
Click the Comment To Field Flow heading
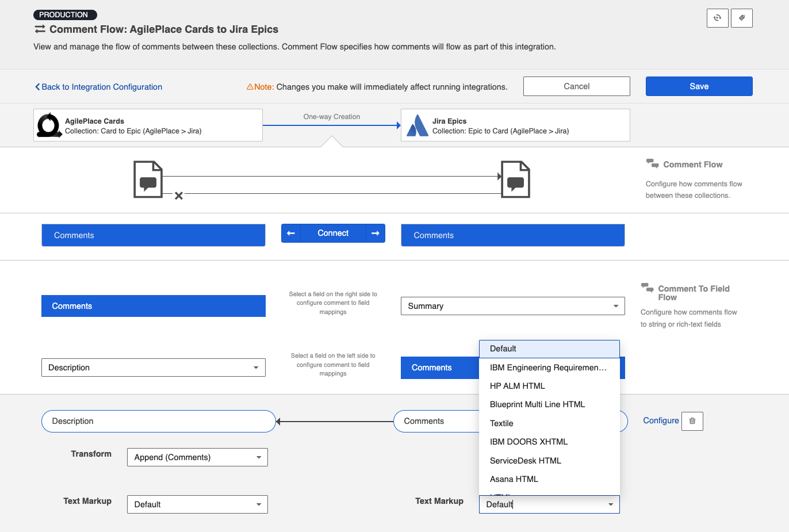tap(694, 293)
